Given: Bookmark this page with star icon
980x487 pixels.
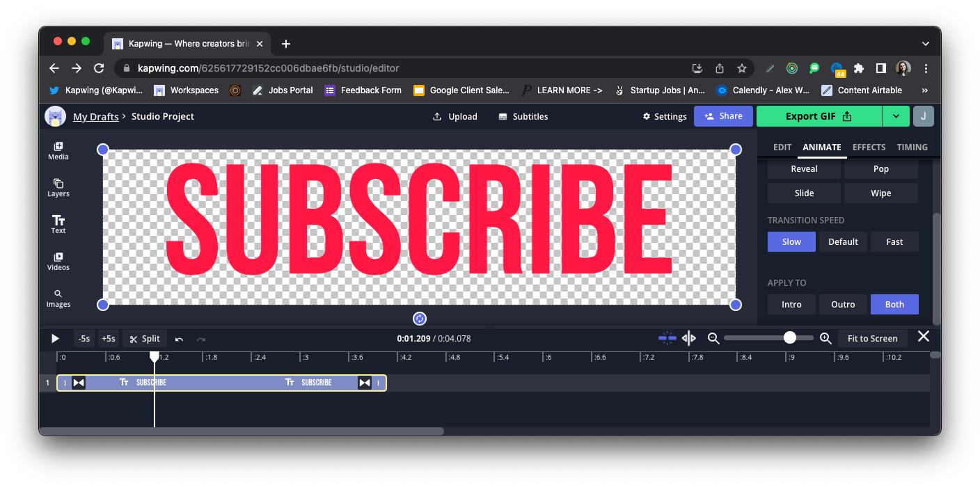Looking at the screenshot, I should tap(742, 68).
